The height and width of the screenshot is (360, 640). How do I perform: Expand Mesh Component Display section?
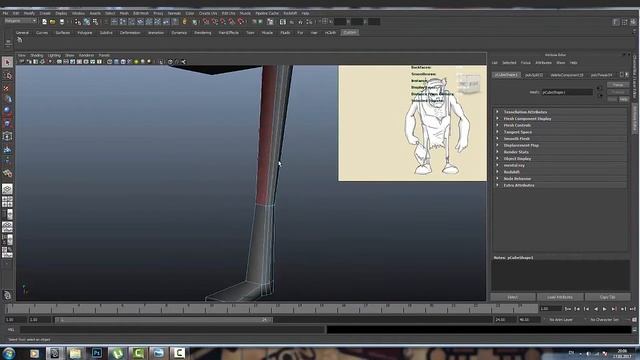click(x=560, y=119)
